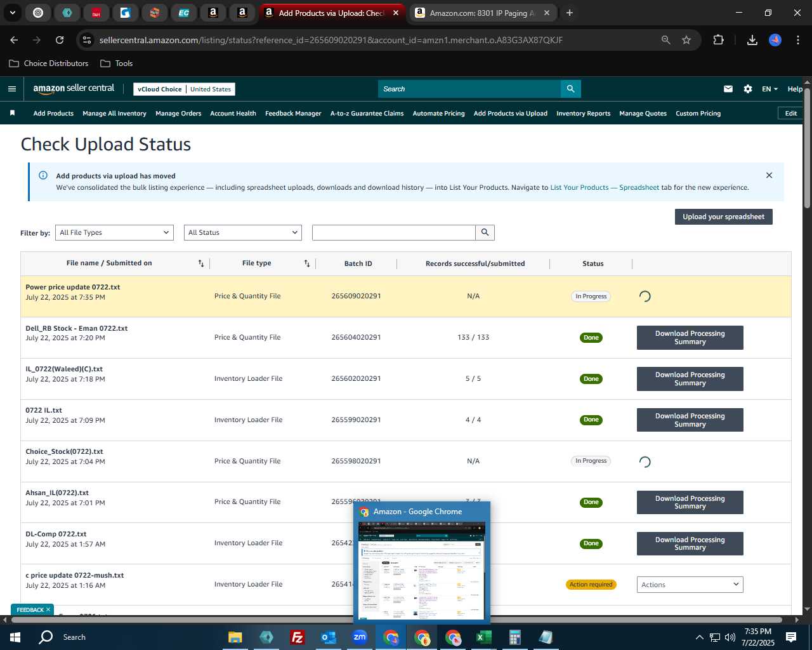812x650 pixels.
Task: Open the mail messages icon
Action: click(728, 89)
